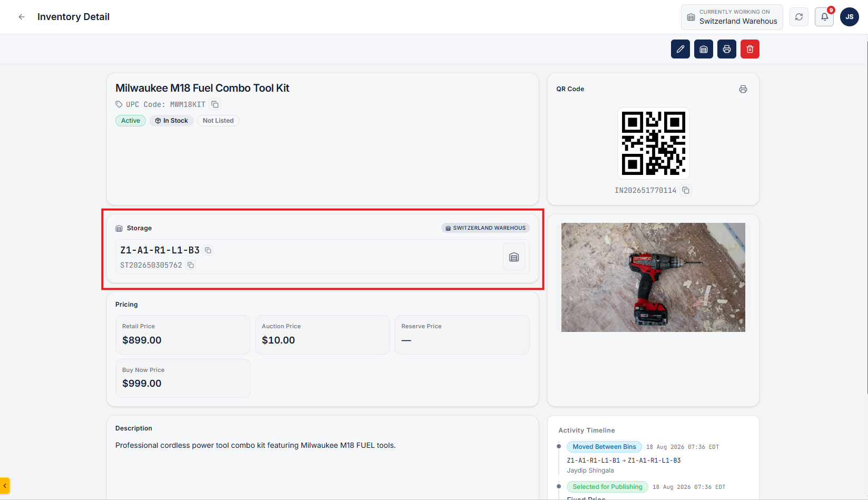Click the Activity Timeline heading
Screen dimensions: 868x500
coord(587,430)
